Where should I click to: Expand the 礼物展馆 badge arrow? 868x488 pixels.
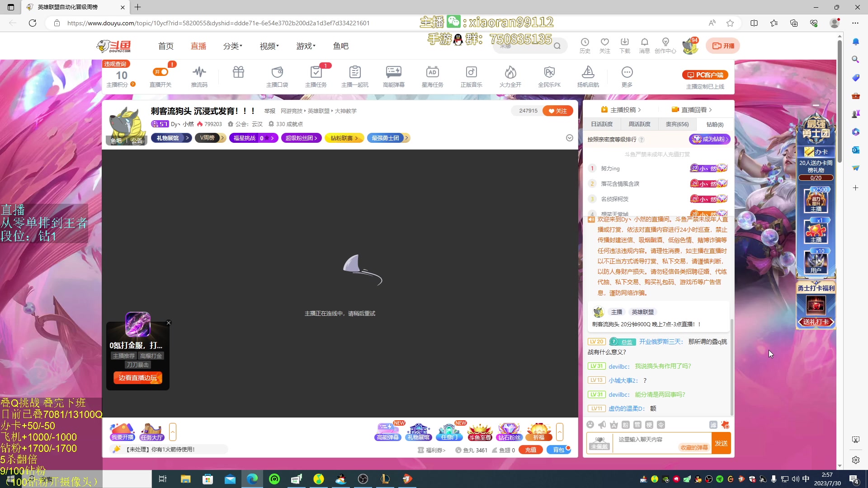pos(187,138)
